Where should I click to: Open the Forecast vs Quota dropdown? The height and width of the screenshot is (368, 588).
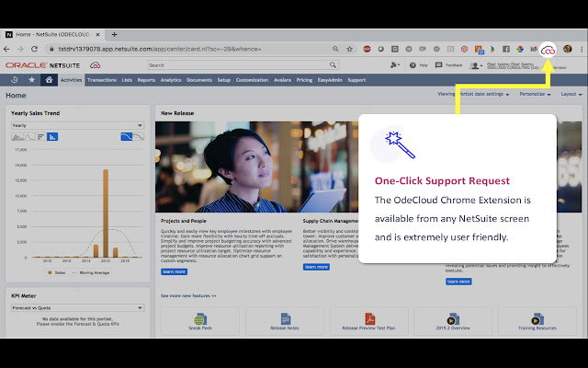tap(77, 308)
